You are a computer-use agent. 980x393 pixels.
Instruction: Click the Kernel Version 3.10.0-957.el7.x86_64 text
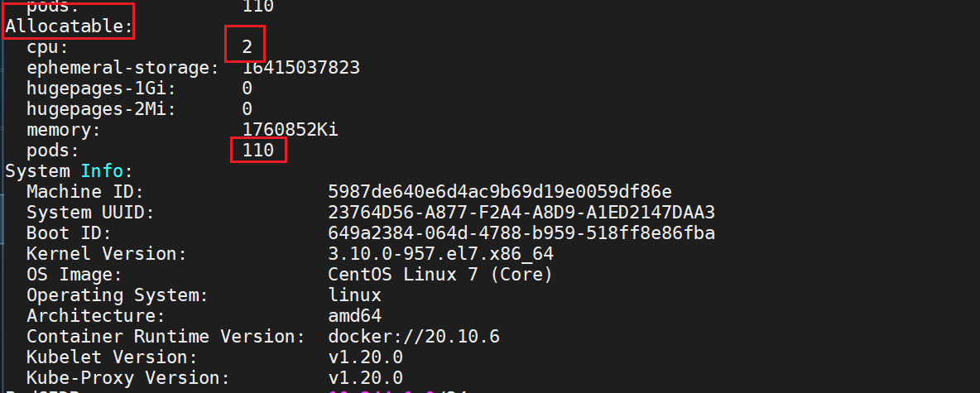(x=440, y=254)
